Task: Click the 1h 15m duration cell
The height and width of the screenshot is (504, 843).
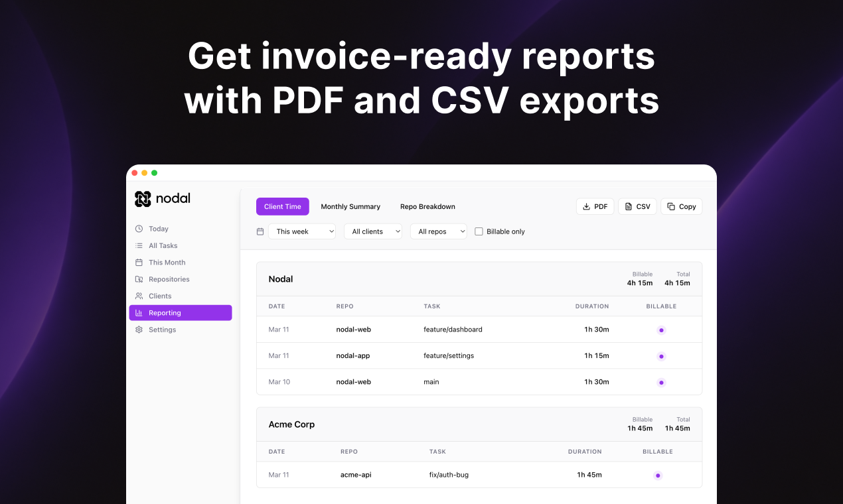Action: 597,355
